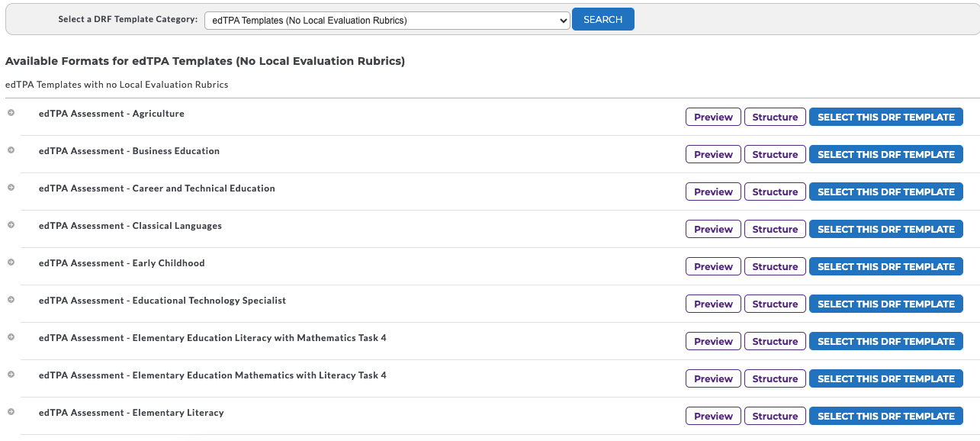Expand the Business Education row arrow icon

(11, 150)
